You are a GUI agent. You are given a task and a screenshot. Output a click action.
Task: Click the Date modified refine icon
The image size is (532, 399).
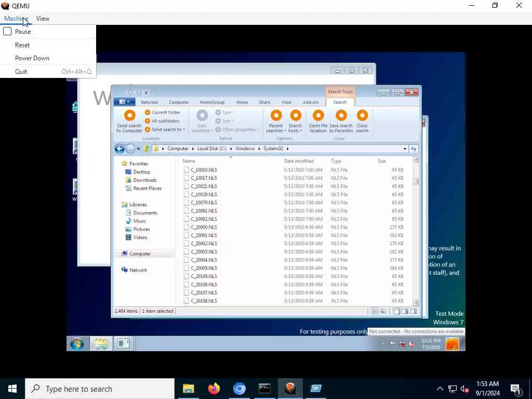[202, 115]
